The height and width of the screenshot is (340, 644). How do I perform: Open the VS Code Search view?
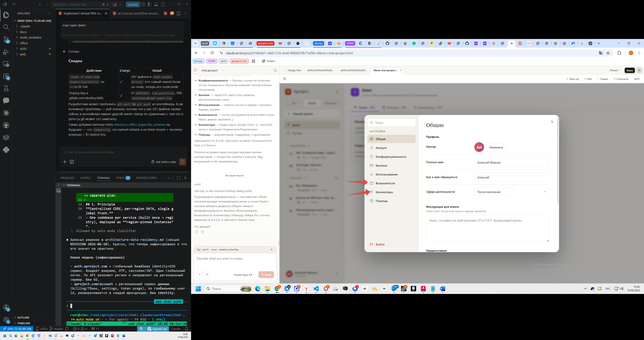[6, 27]
